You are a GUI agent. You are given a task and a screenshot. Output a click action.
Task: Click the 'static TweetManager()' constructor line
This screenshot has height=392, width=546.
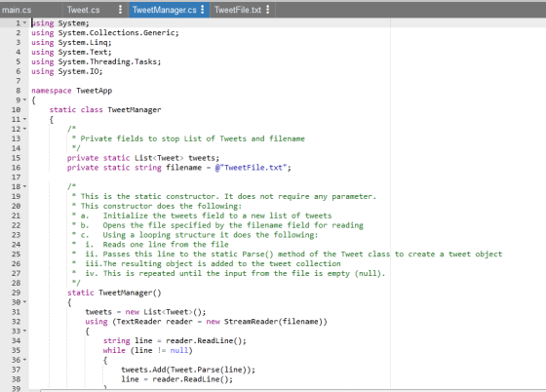click(114, 293)
